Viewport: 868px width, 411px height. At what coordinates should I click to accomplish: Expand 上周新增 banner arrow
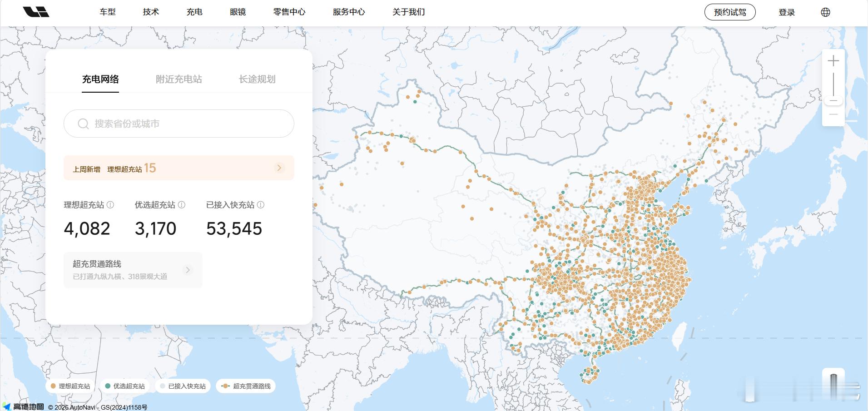(x=279, y=168)
